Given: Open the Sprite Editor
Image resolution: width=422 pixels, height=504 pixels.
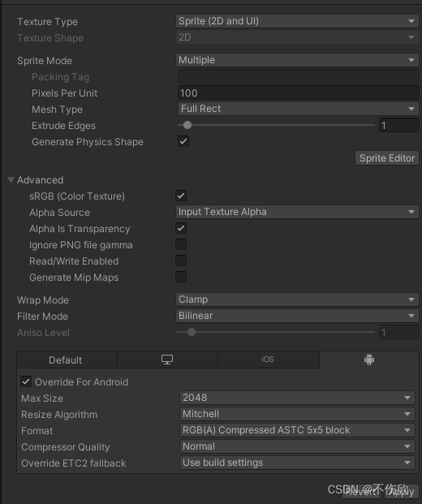Looking at the screenshot, I should coord(387,157).
